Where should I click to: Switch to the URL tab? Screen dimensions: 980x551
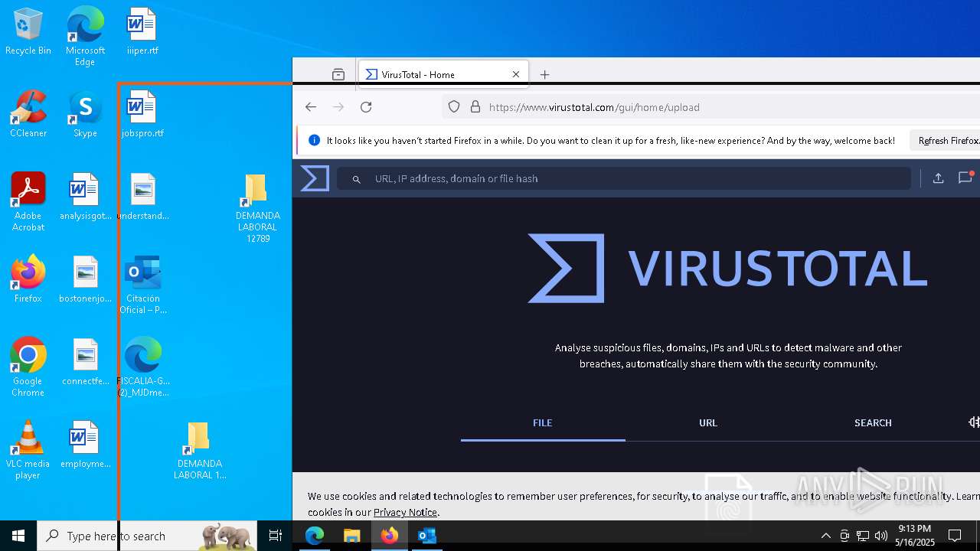(x=708, y=422)
